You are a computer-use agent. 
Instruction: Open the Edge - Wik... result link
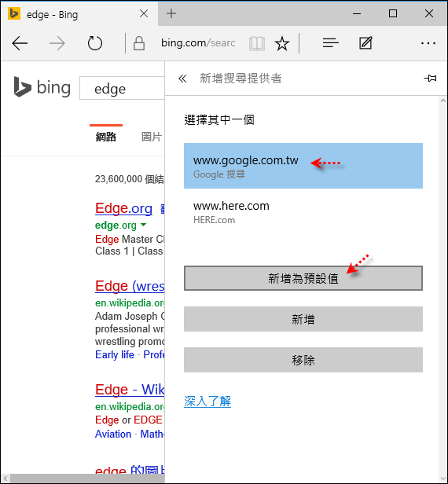click(x=130, y=390)
